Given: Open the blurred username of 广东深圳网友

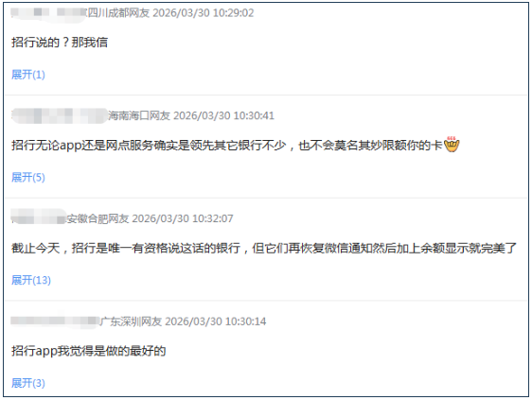Looking at the screenshot, I should 55,321.
